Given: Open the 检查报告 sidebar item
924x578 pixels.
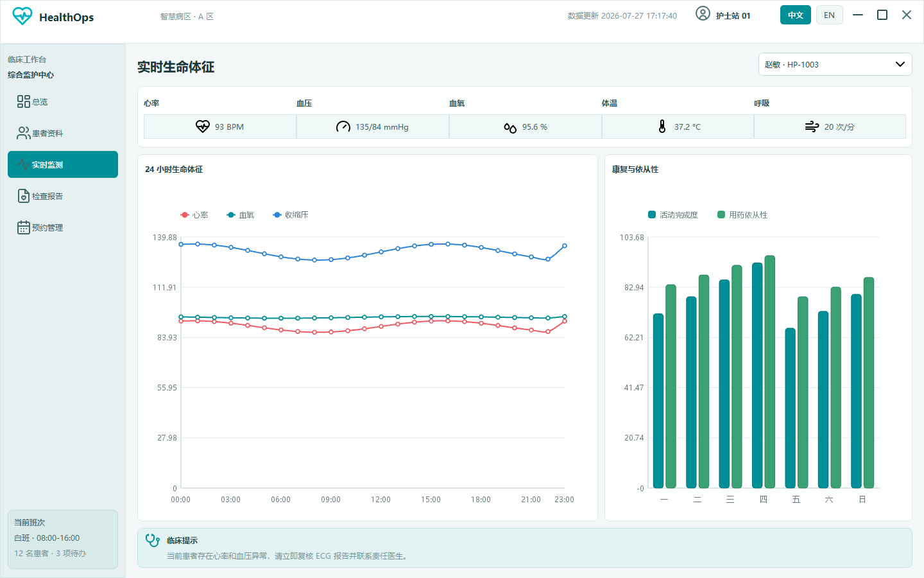Looking at the screenshot, I should pos(63,196).
